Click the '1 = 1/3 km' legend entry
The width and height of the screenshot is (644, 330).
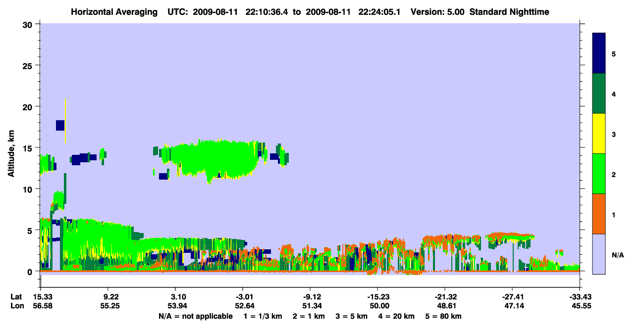pyautogui.click(x=263, y=316)
